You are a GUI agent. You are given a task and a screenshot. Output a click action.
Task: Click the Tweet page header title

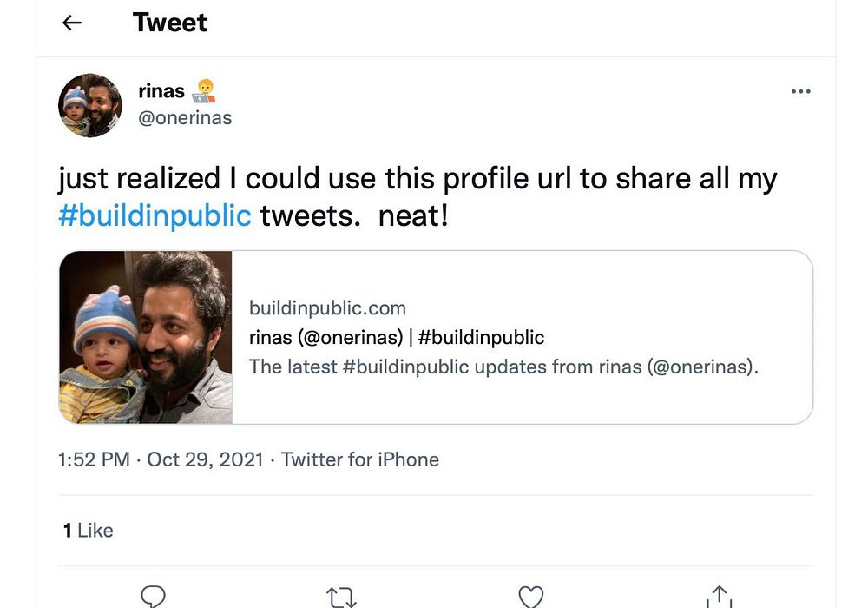[170, 23]
